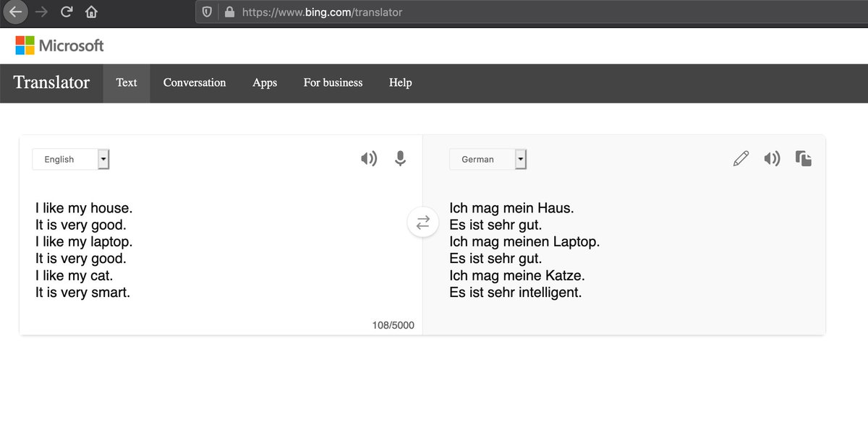Play the German translation audio
Viewport: 868px width, 427px height.
point(772,159)
